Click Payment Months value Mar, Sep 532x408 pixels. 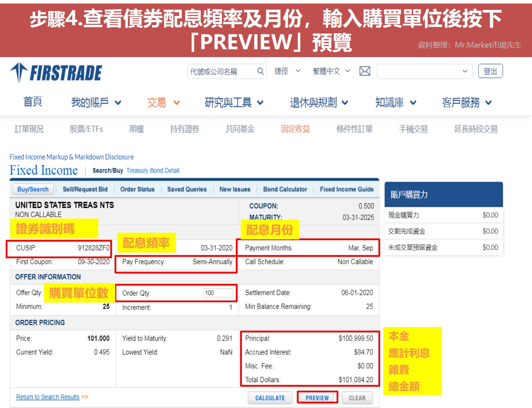(361, 248)
